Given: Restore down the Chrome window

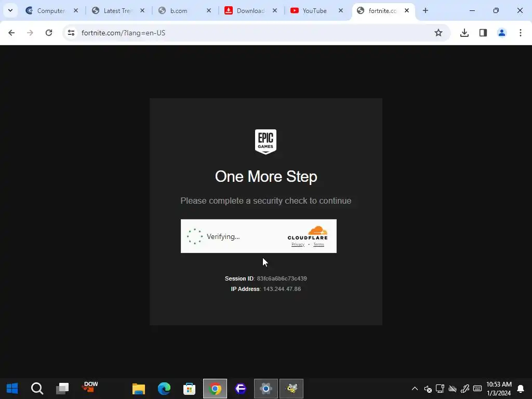Looking at the screenshot, I should [x=496, y=10].
